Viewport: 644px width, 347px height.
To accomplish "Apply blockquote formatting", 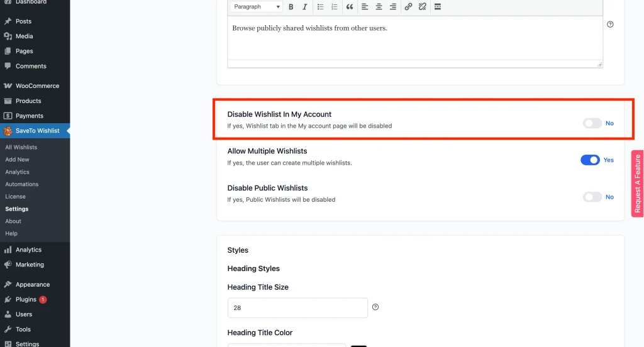I will click(x=350, y=6).
